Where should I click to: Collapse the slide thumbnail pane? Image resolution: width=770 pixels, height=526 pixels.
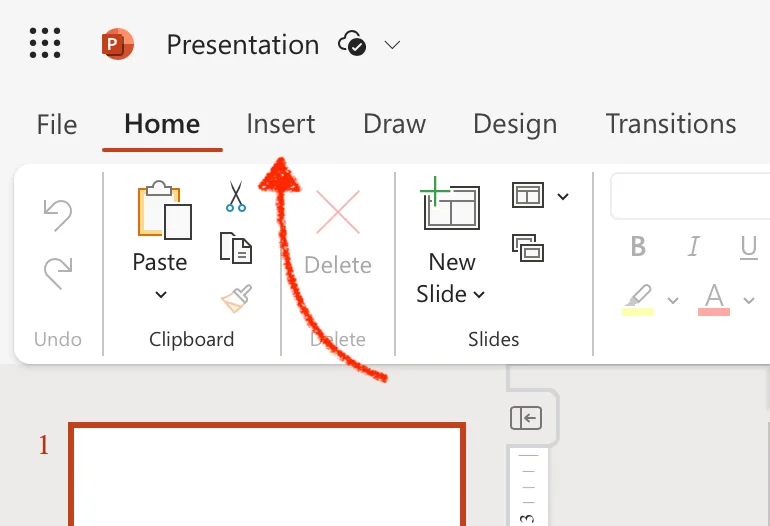click(526, 418)
